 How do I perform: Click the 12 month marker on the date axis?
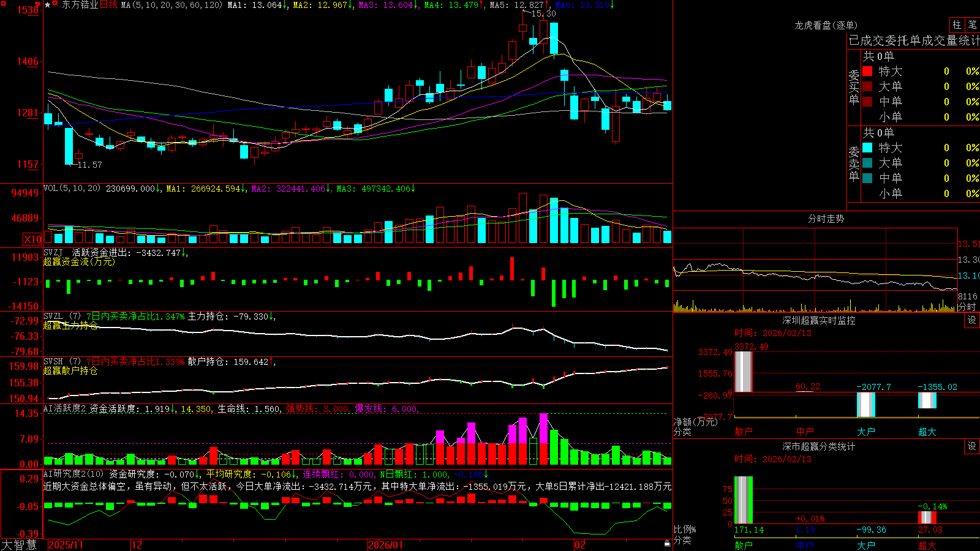[137, 545]
